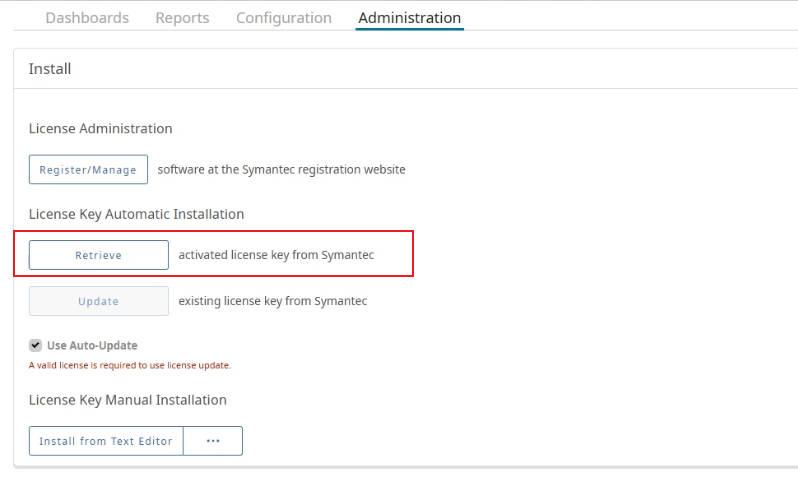Click the Update license key button
The width and height of the screenshot is (798, 481).
click(99, 301)
